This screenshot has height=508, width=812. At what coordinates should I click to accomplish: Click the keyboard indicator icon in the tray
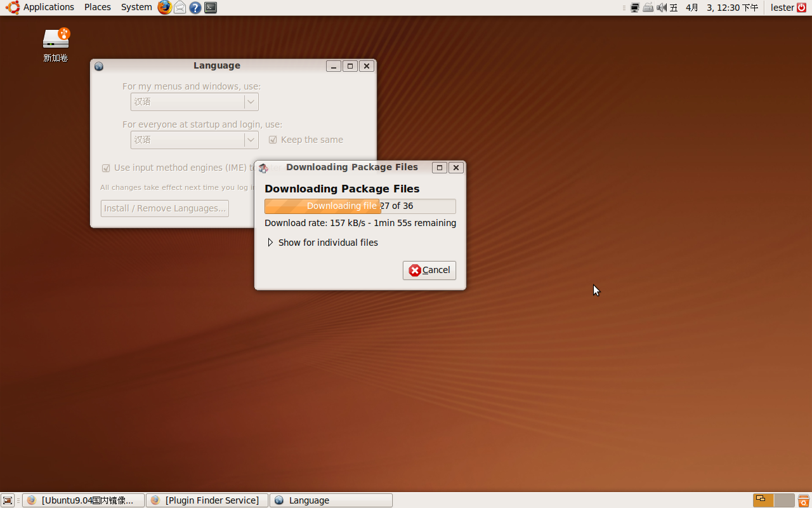[648, 7]
